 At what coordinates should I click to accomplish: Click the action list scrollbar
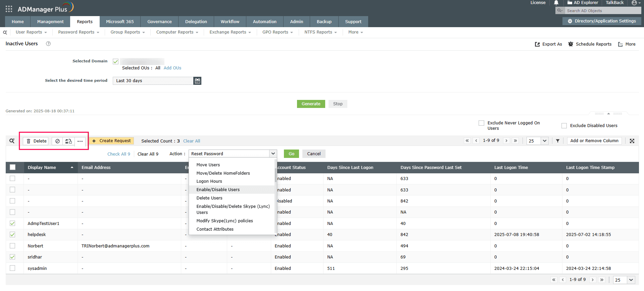pos(276,175)
